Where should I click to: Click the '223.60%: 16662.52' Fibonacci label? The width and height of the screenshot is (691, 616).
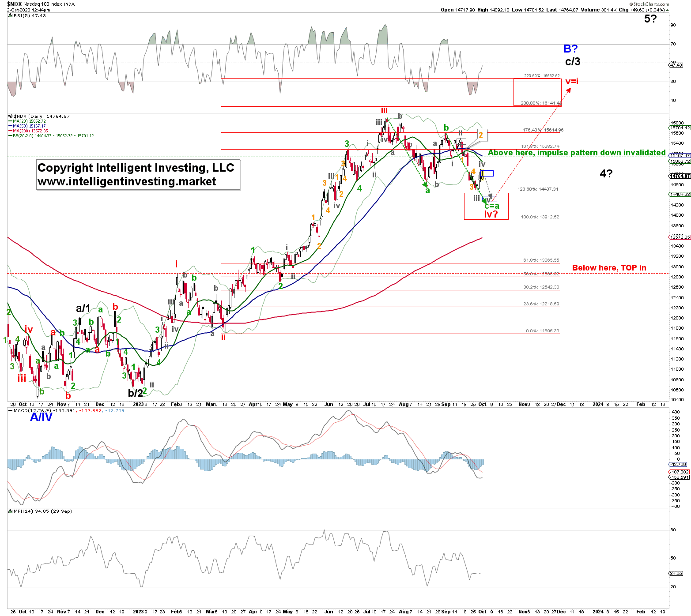[542, 76]
